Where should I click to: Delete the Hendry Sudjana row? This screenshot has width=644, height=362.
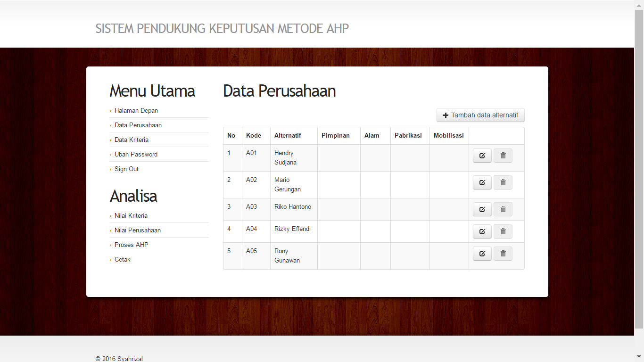point(503,156)
